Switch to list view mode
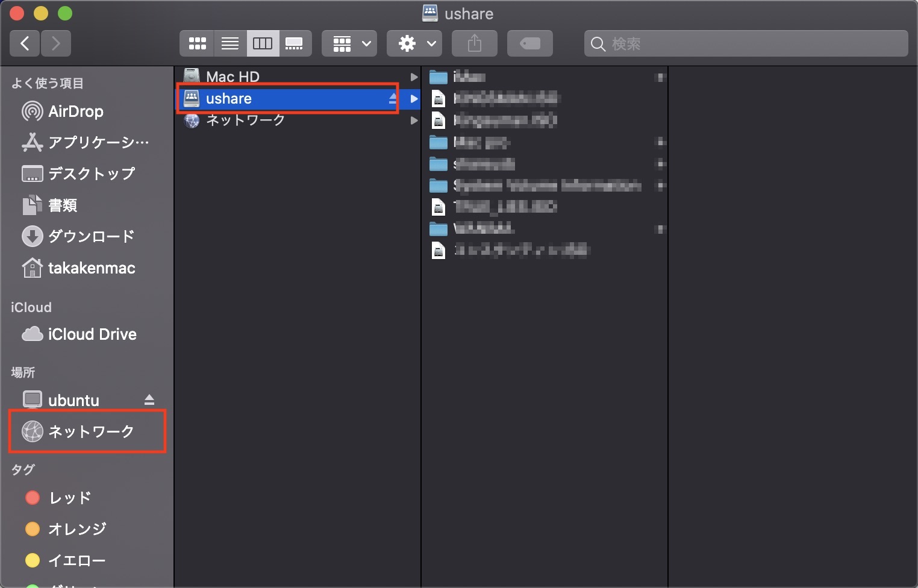 (x=230, y=43)
